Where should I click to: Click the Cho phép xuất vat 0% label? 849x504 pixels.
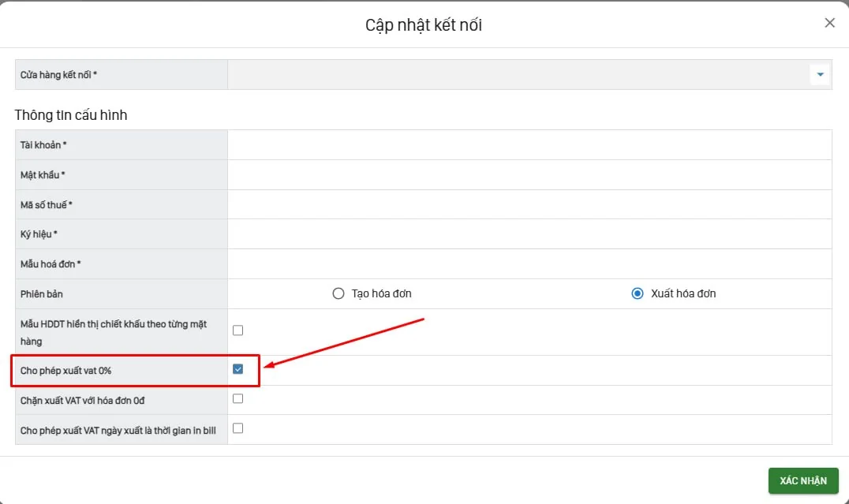pyautogui.click(x=65, y=371)
